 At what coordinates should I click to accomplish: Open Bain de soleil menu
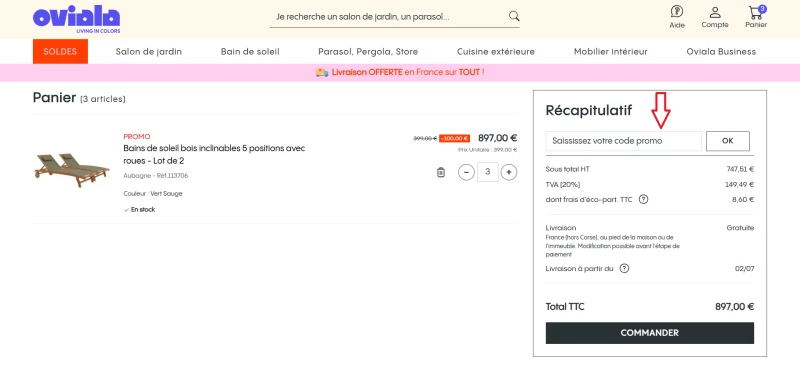pyautogui.click(x=250, y=52)
